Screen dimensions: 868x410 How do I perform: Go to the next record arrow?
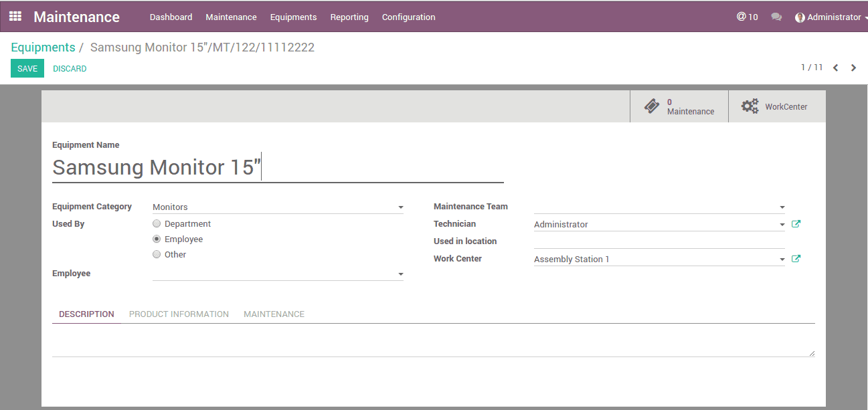pos(853,68)
